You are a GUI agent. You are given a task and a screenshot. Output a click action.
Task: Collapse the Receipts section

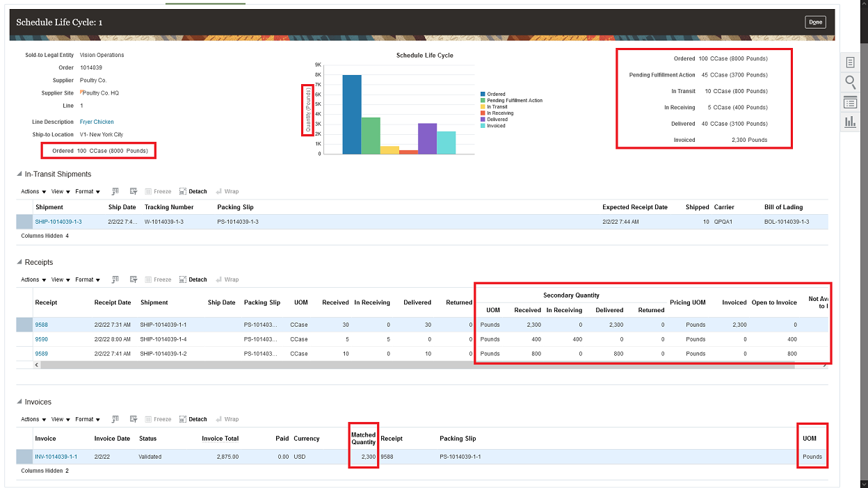[x=19, y=263]
